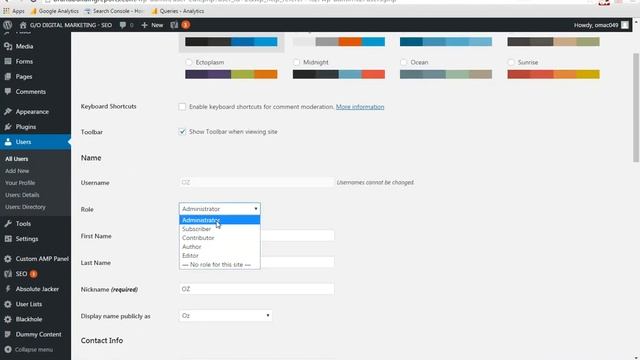Viewport: 640px width, 360px height.
Task: Select the Ocean color scheme radio
Action: tap(404, 62)
